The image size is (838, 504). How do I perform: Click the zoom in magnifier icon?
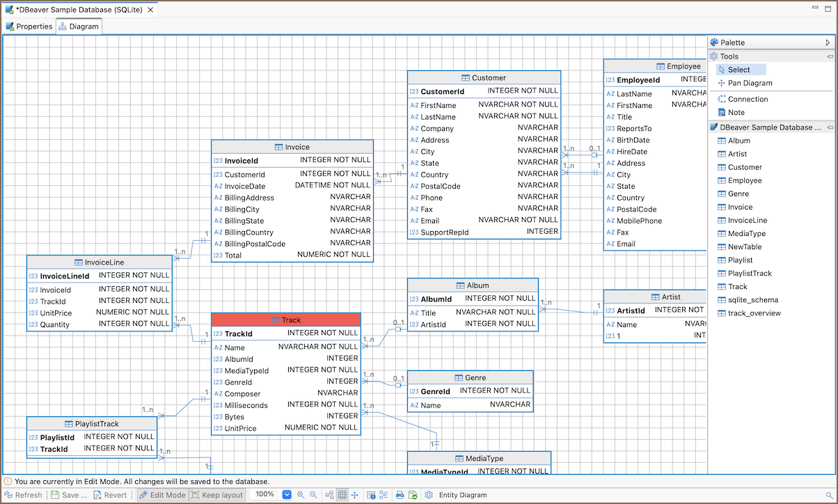[x=301, y=495]
